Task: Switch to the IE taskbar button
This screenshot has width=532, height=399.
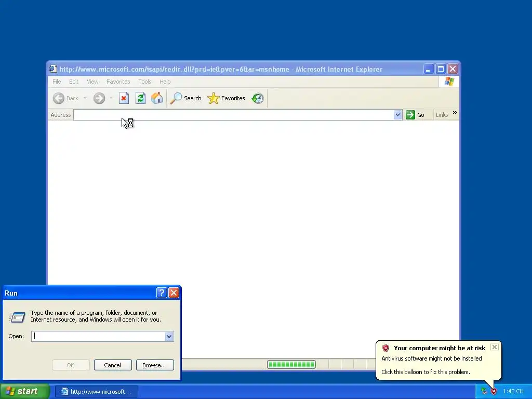Action: point(96,392)
